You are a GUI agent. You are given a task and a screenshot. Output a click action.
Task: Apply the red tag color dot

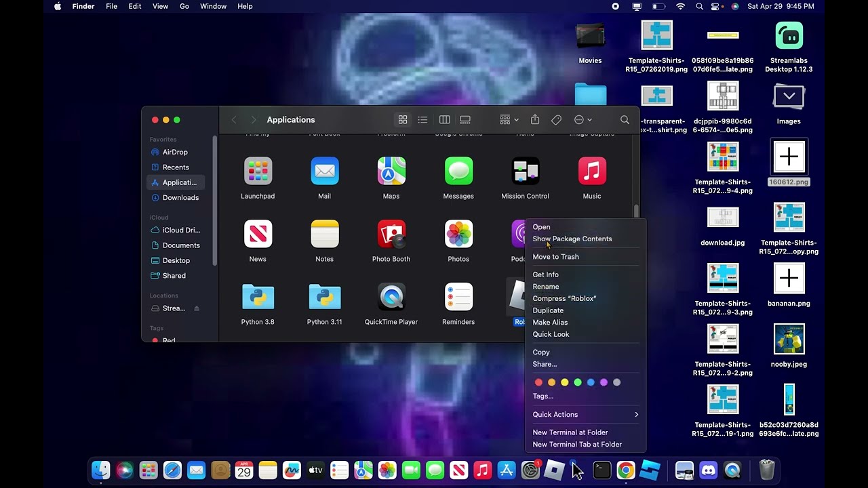(538, 382)
